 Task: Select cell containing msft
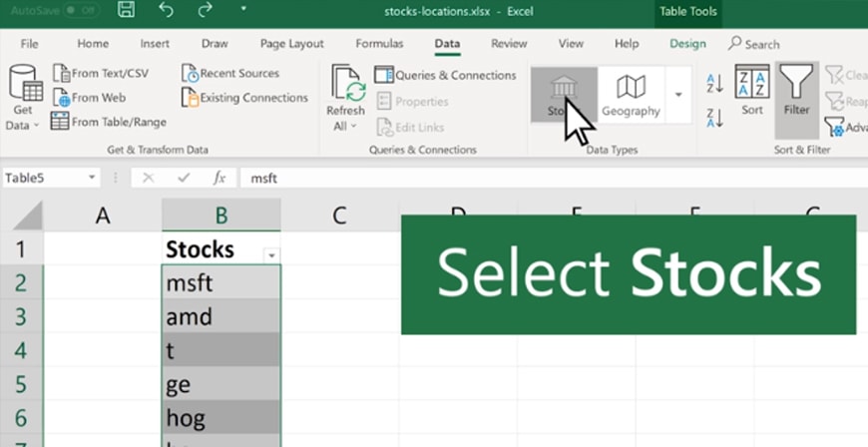[x=220, y=282]
